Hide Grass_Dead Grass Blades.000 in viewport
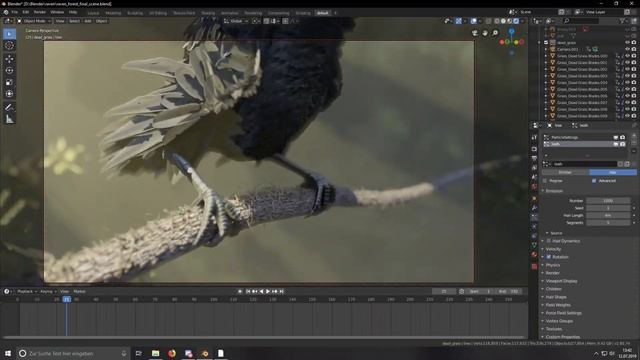640x360 pixels. 628,56
